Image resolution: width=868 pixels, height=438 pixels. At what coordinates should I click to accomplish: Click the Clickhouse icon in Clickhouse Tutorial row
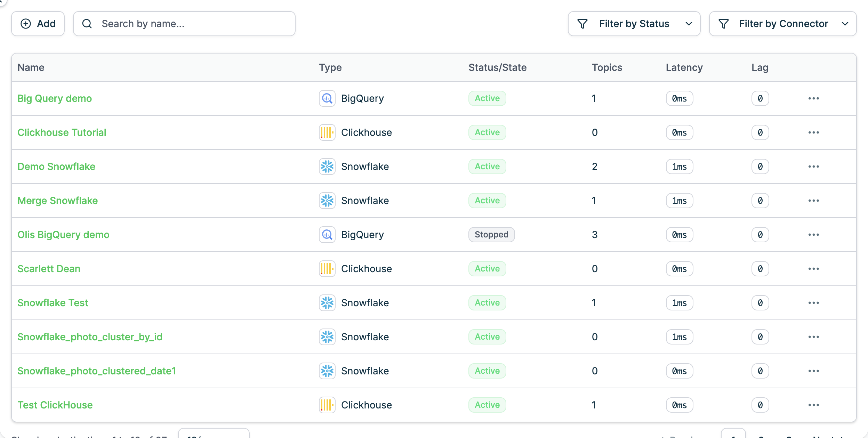pos(327,132)
